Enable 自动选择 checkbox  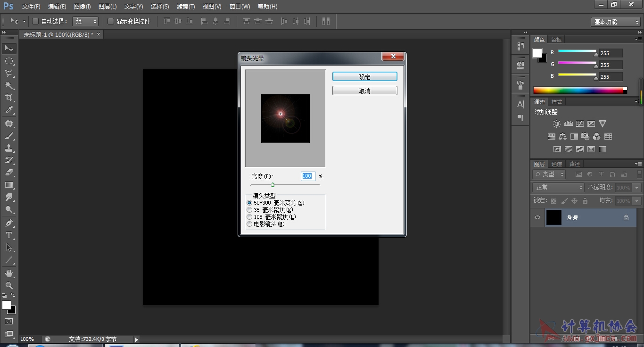click(x=35, y=21)
